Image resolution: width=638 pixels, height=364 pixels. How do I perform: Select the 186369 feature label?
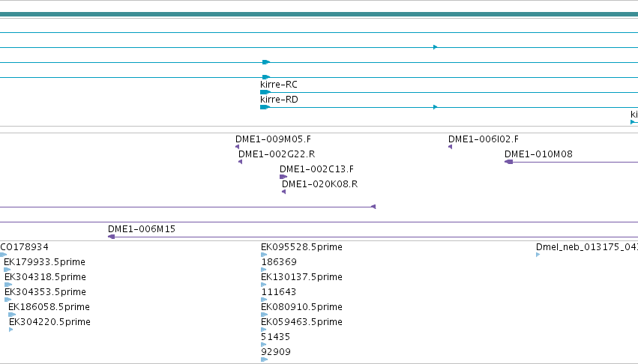point(279,262)
